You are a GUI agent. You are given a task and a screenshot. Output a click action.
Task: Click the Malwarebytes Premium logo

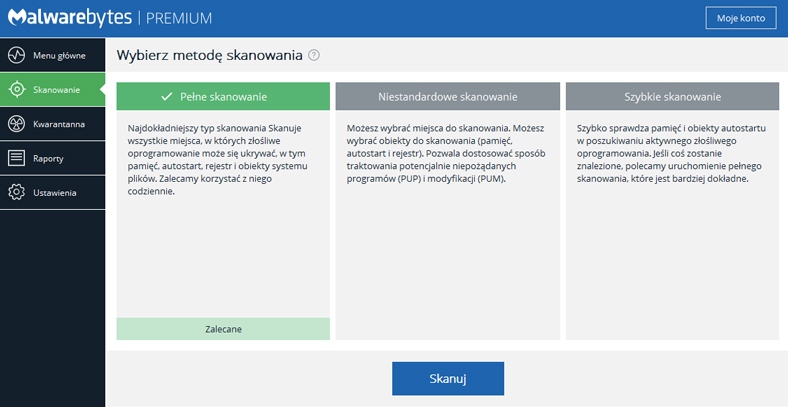pyautogui.click(x=110, y=18)
